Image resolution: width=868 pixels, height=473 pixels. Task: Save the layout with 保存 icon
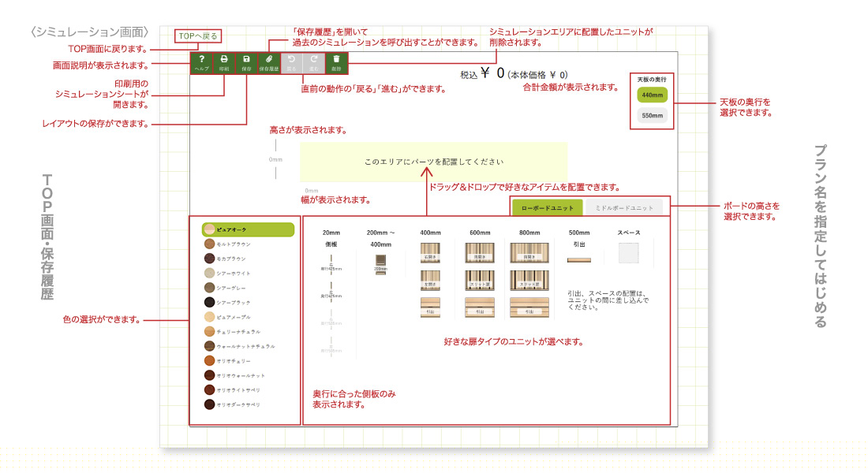pos(246,63)
